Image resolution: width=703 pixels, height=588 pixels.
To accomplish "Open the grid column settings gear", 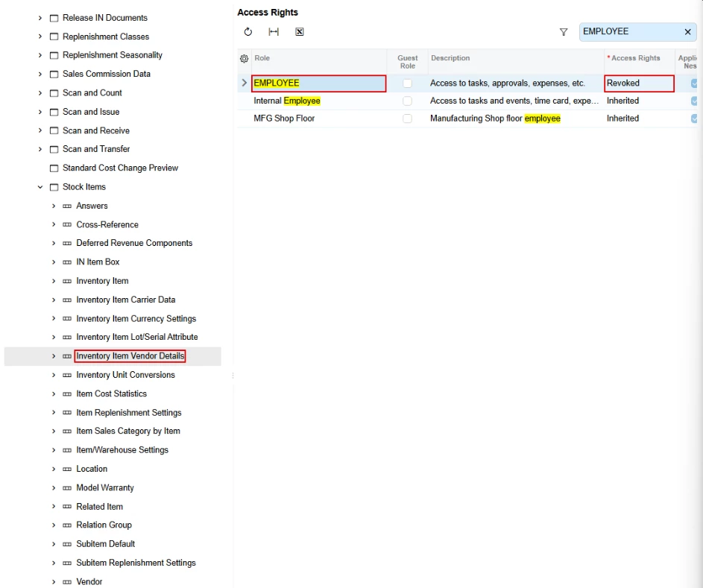I will pos(244,58).
